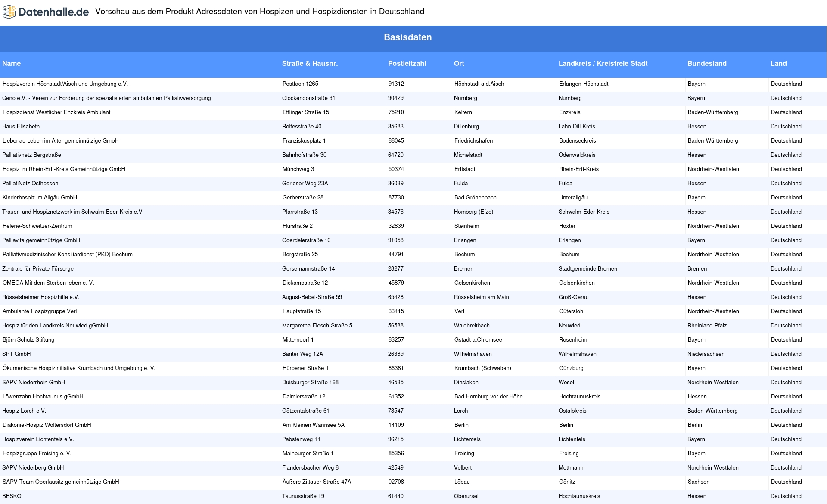Image resolution: width=827 pixels, height=504 pixels.
Task: Select the Bundesland column header
Action: pyautogui.click(x=707, y=64)
